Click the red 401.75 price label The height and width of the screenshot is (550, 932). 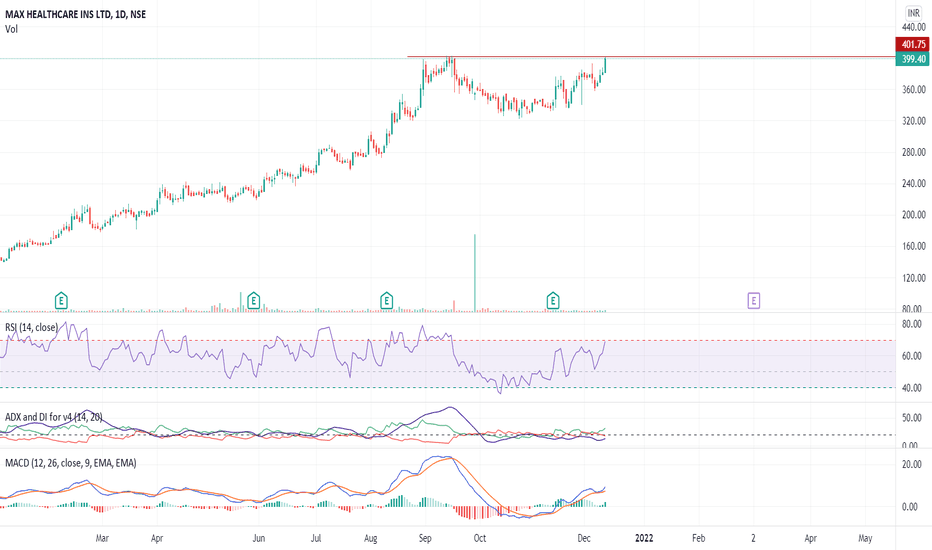pos(913,45)
